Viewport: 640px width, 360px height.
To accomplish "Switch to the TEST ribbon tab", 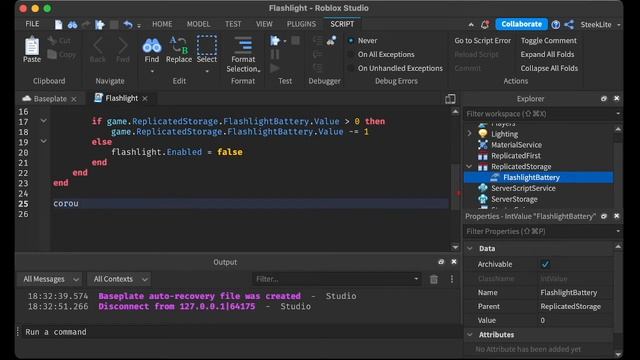I will [x=233, y=24].
